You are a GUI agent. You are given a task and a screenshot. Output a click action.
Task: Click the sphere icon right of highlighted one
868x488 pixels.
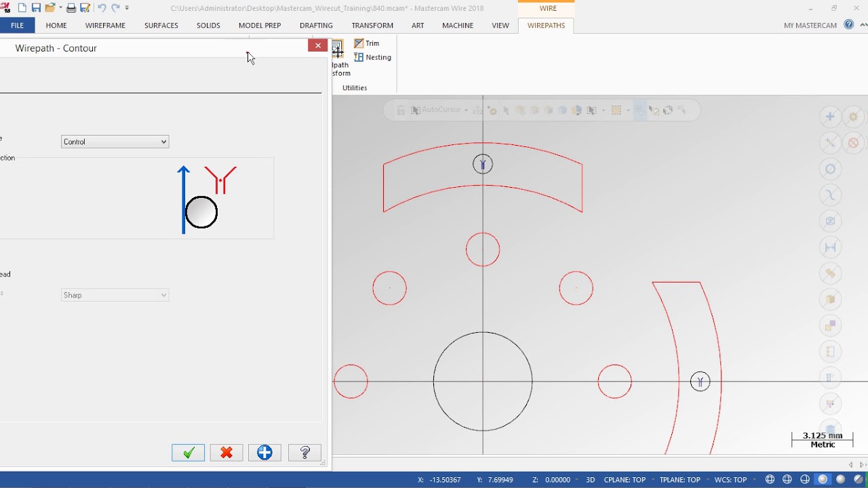pos(841,480)
